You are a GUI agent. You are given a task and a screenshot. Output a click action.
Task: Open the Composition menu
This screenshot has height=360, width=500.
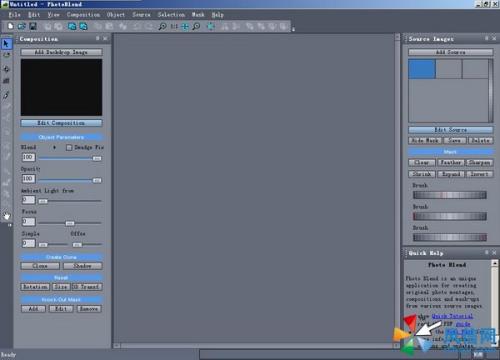[83, 15]
